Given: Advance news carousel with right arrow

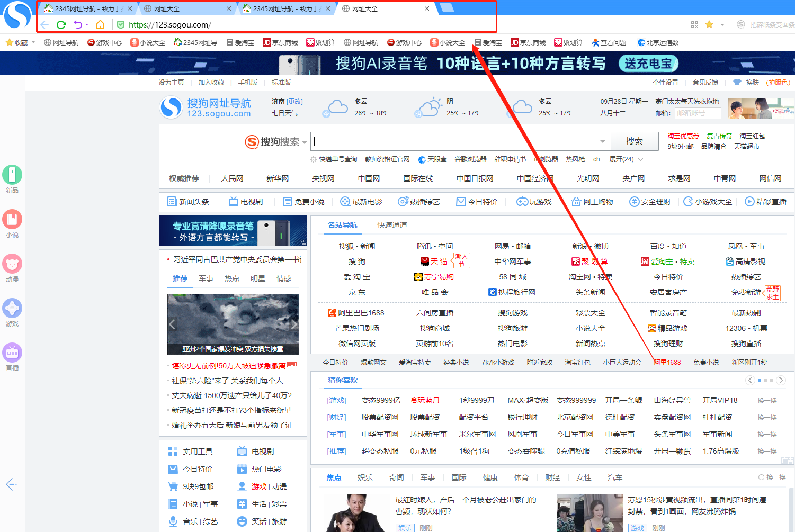Looking at the screenshot, I should [x=294, y=324].
